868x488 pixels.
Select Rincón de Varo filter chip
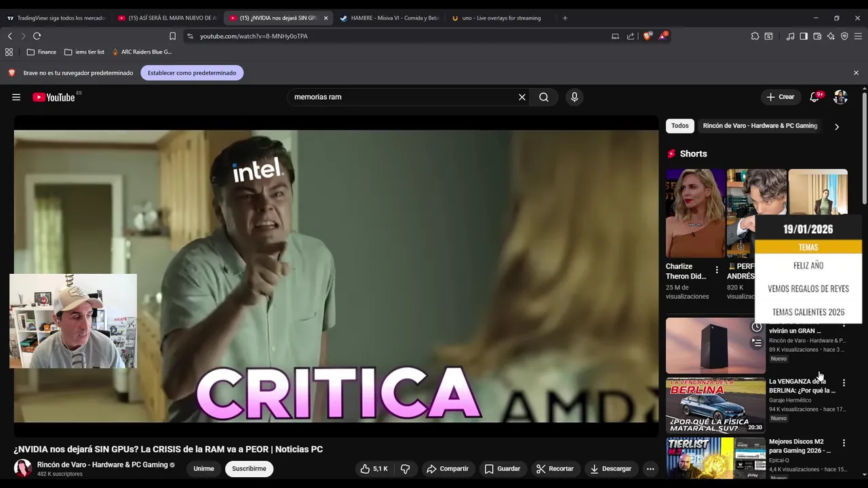click(x=760, y=125)
